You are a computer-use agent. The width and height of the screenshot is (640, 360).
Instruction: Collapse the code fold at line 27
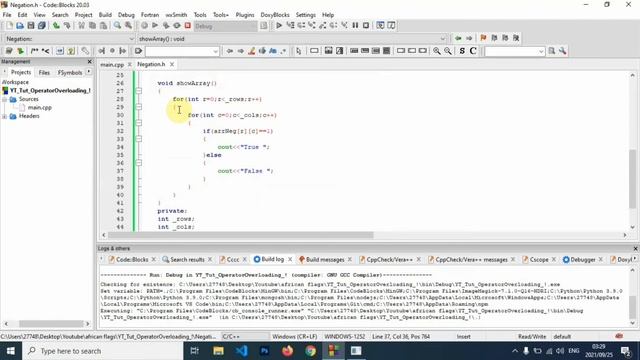point(139,91)
